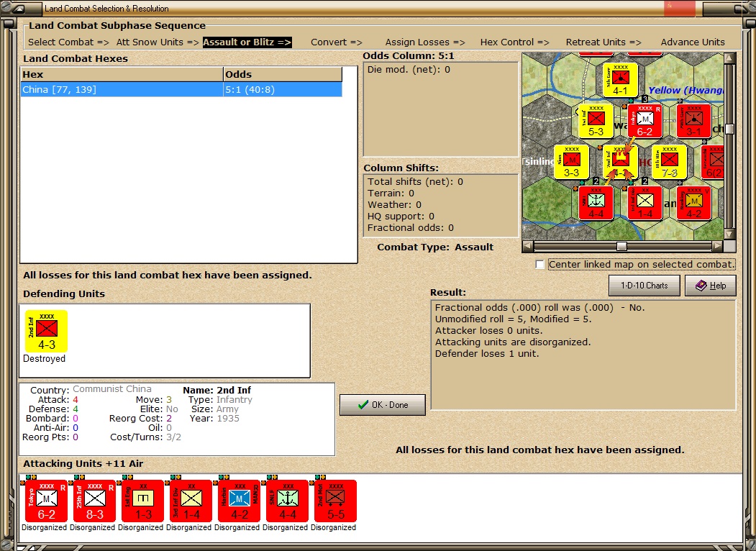This screenshot has height=551, width=756.
Task: Click the Defender loses 1 unit result line
Action: [x=487, y=354]
